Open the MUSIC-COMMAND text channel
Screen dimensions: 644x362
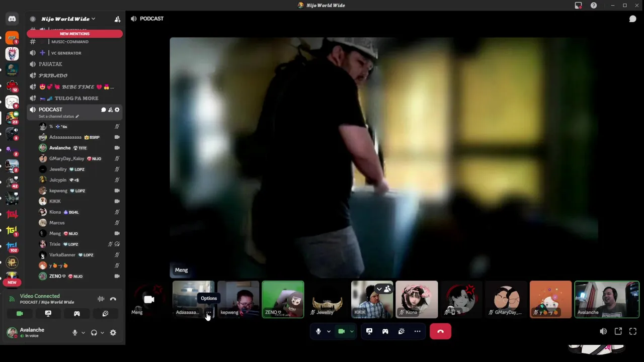click(74, 42)
